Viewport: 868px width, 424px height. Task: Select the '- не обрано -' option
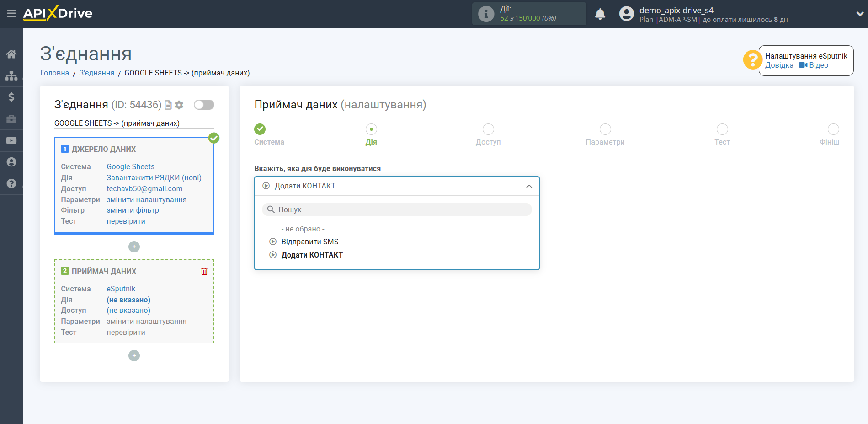click(x=303, y=229)
